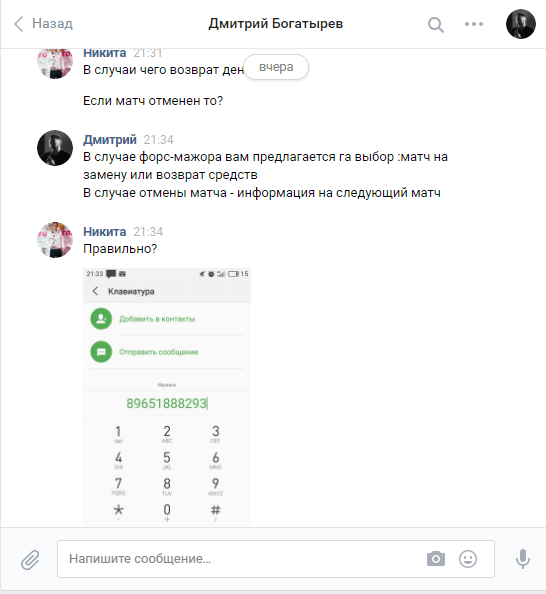Open the emoji smiley picker
Image resolution: width=546 pixels, height=594 pixels.
[x=468, y=559]
